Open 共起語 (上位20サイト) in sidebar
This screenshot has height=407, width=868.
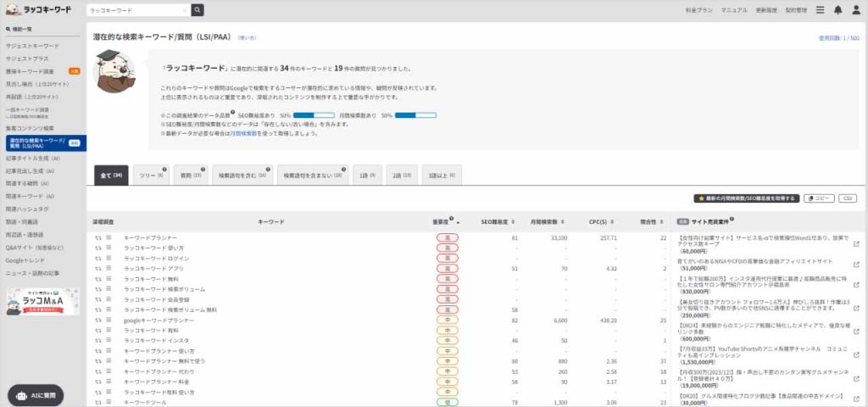32,97
